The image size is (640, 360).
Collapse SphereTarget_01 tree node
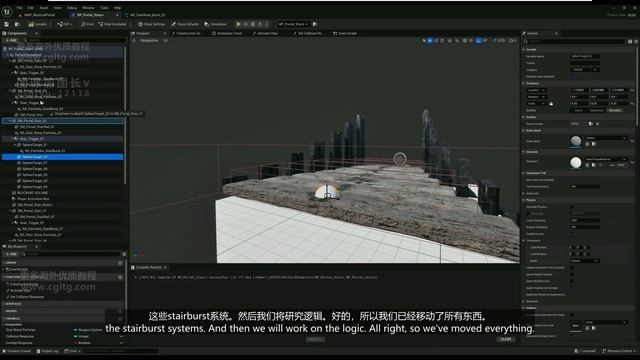point(15,145)
